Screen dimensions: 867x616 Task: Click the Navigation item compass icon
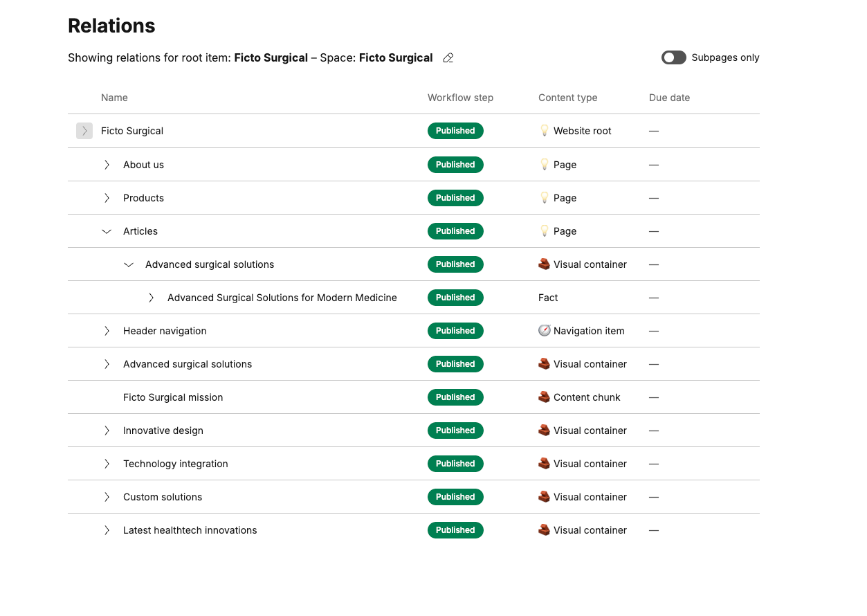coord(545,331)
